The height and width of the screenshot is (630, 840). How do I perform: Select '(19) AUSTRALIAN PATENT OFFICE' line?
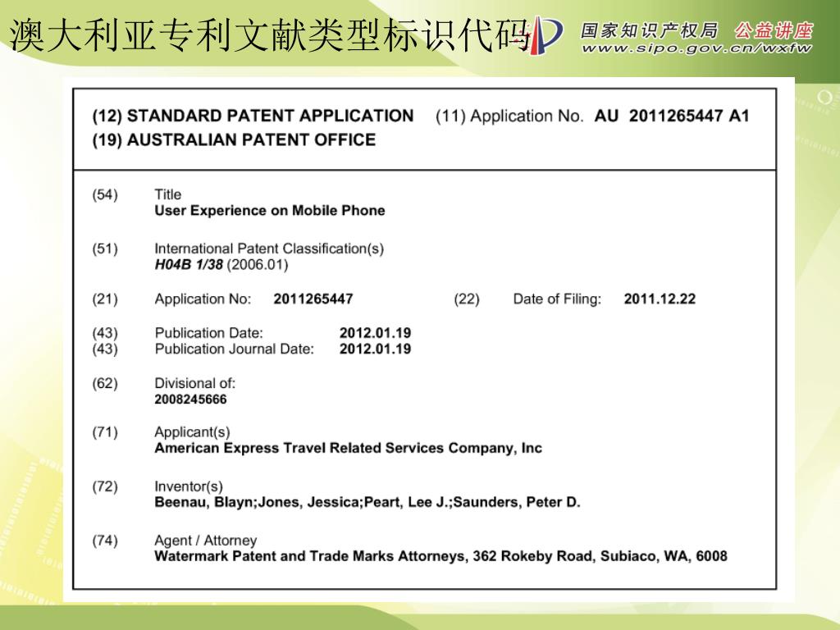(234, 139)
